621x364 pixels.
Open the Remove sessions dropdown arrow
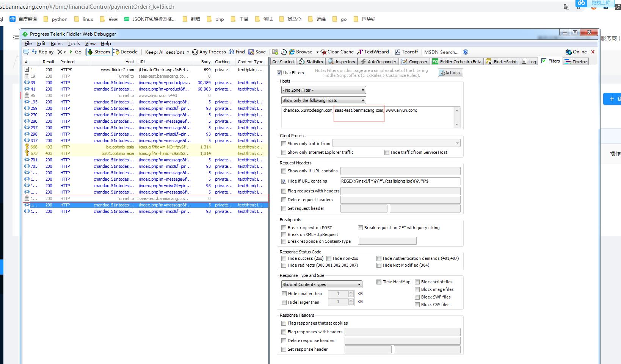[x=64, y=52]
